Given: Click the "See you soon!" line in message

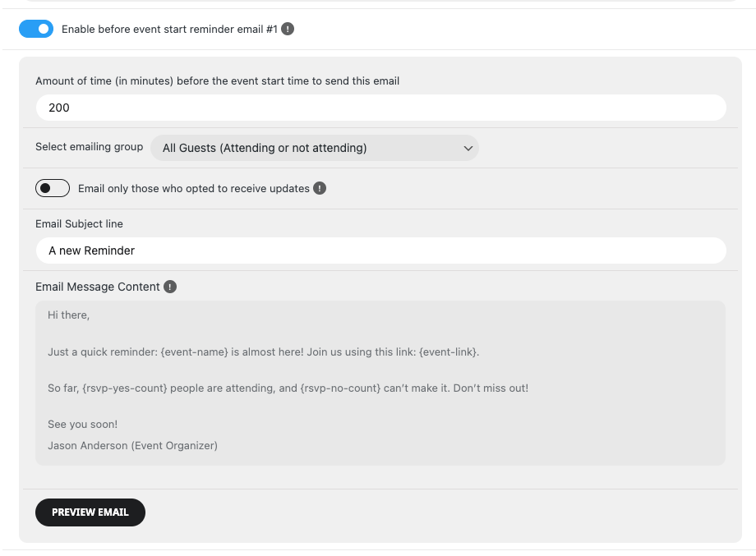Looking at the screenshot, I should pos(82,425).
